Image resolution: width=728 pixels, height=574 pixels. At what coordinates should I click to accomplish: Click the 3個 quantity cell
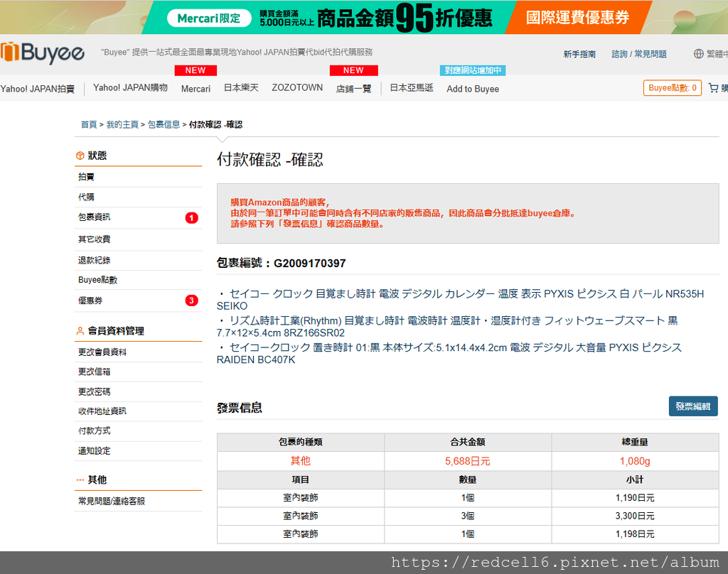pyautogui.click(x=468, y=516)
